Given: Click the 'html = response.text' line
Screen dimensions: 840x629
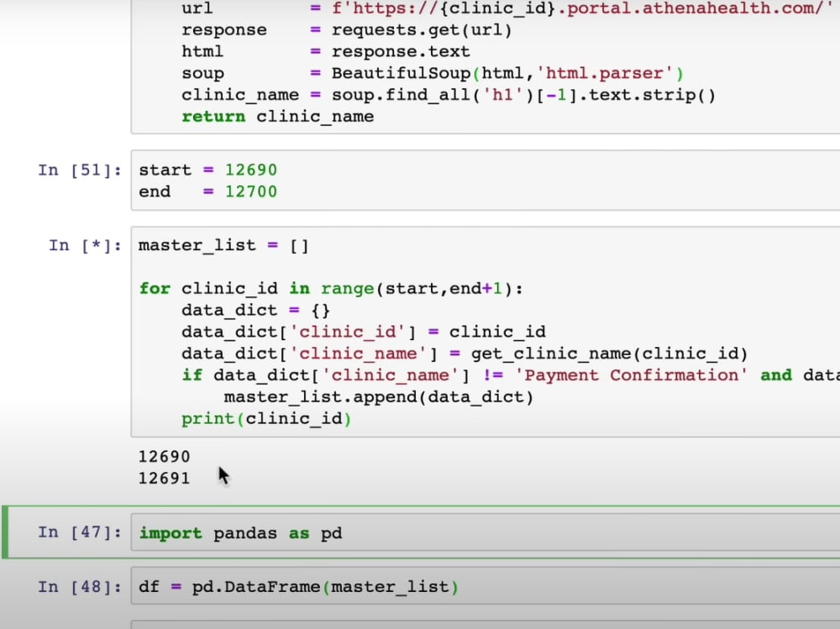Looking at the screenshot, I should [326, 51].
